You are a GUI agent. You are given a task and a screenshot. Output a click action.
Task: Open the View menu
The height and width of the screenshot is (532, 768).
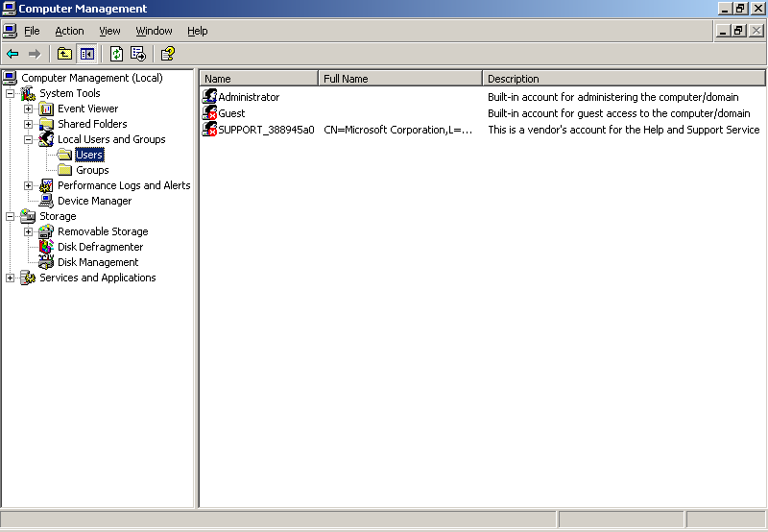(x=109, y=31)
